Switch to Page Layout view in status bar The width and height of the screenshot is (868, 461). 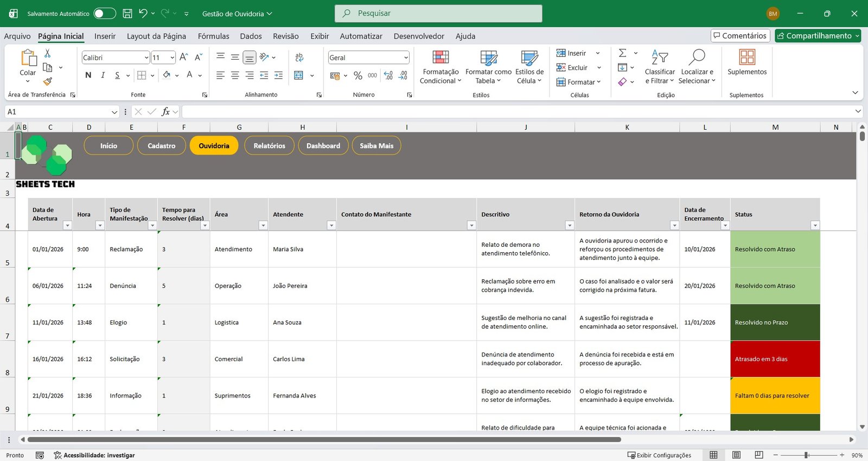[x=736, y=455]
